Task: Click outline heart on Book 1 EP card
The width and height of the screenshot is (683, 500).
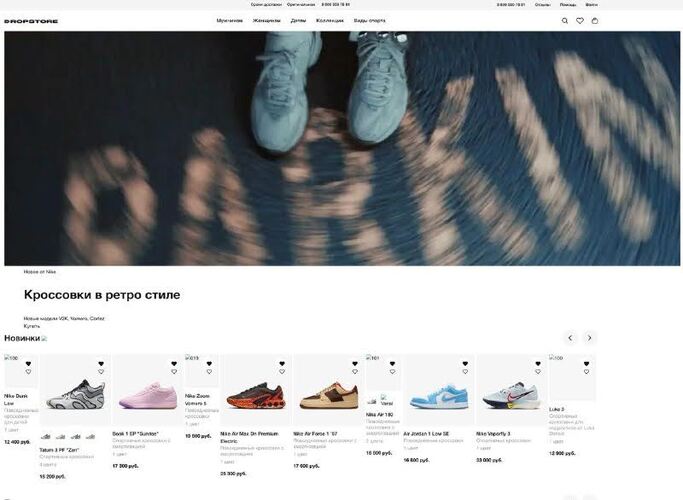Action: pos(174,372)
